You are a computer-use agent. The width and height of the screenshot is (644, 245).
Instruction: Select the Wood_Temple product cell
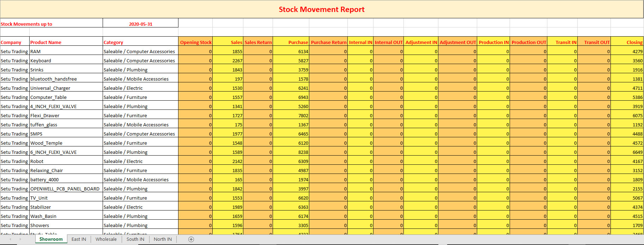pos(66,142)
